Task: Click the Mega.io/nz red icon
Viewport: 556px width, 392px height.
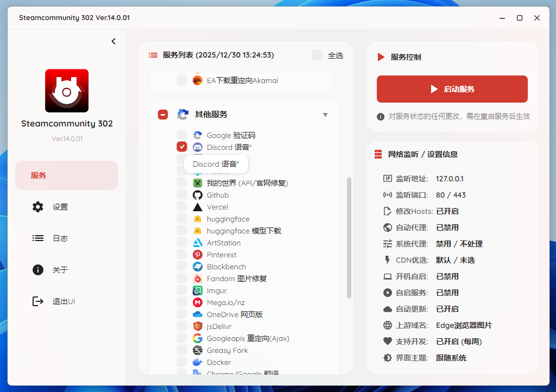Action: pos(198,302)
